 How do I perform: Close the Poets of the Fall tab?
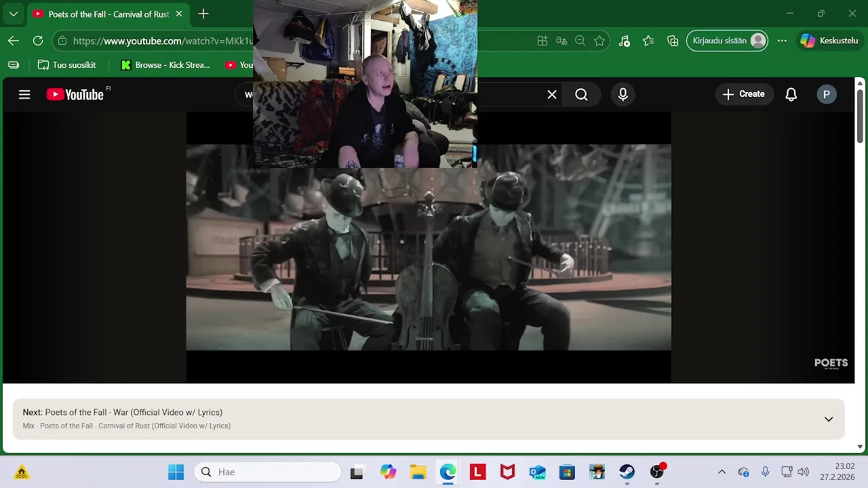(x=178, y=14)
